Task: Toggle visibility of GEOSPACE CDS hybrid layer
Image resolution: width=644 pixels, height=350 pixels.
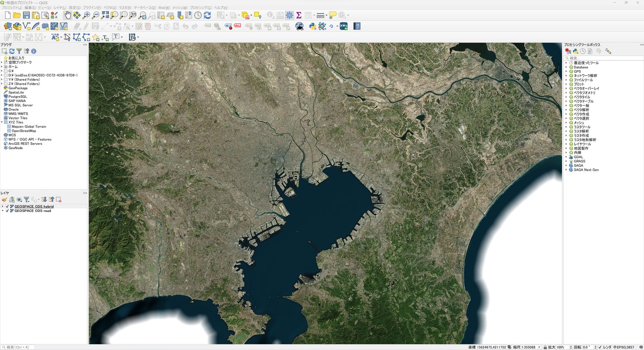Action: coord(7,206)
